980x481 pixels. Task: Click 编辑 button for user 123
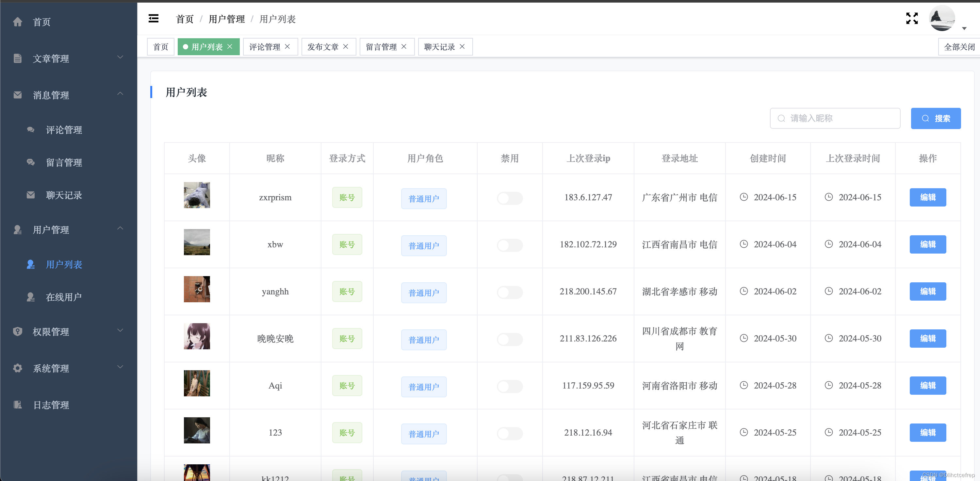(x=927, y=432)
